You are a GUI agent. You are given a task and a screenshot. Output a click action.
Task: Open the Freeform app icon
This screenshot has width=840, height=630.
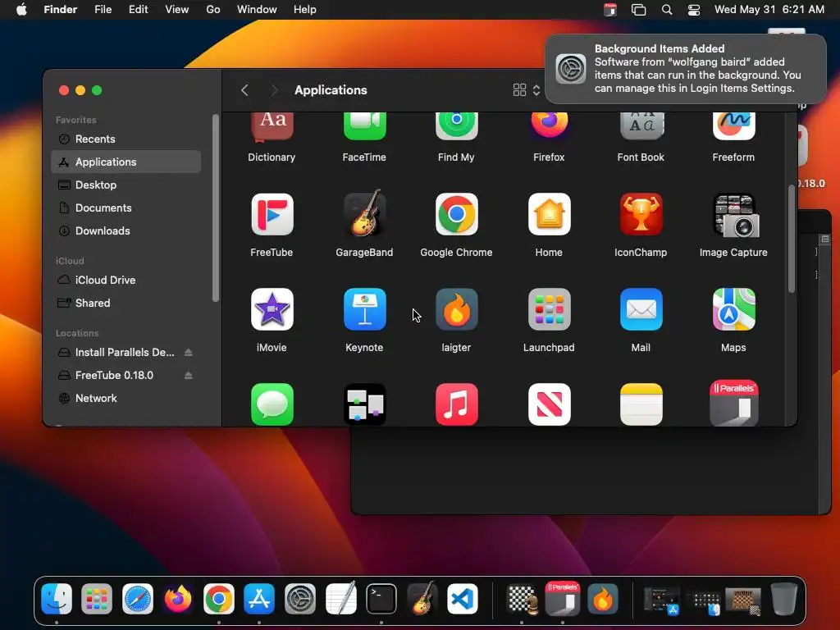tap(733, 126)
